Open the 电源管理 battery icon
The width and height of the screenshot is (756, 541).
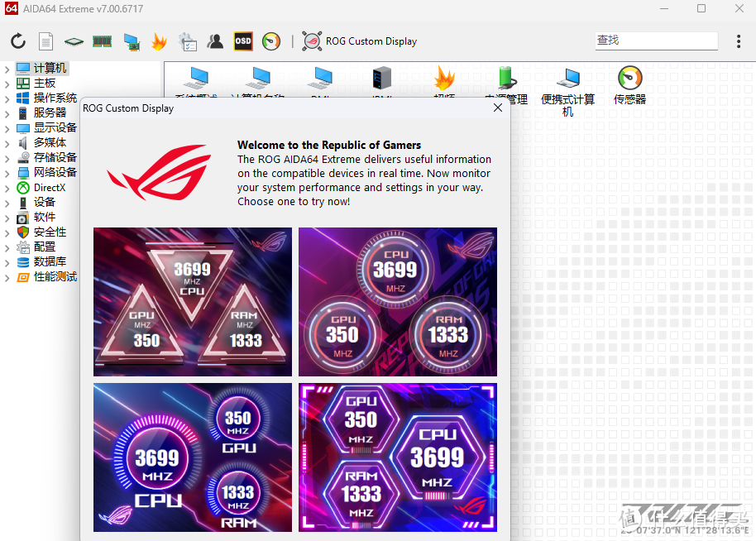pos(506,79)
